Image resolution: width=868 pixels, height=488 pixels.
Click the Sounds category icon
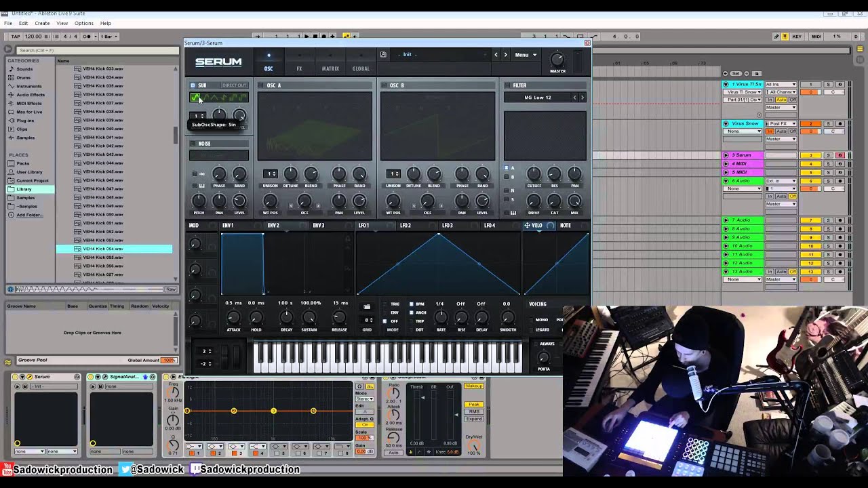11,69
